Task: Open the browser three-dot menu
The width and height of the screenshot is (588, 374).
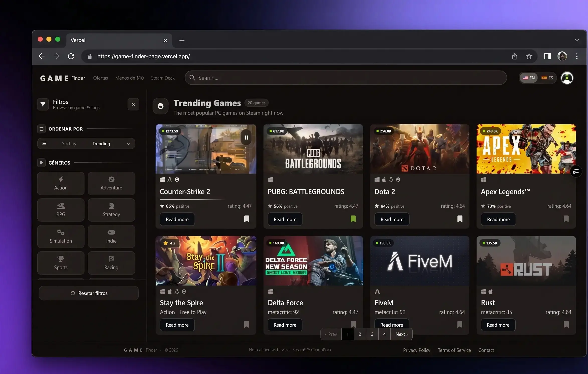Action: pyautogui.click(x=577, y=56)
